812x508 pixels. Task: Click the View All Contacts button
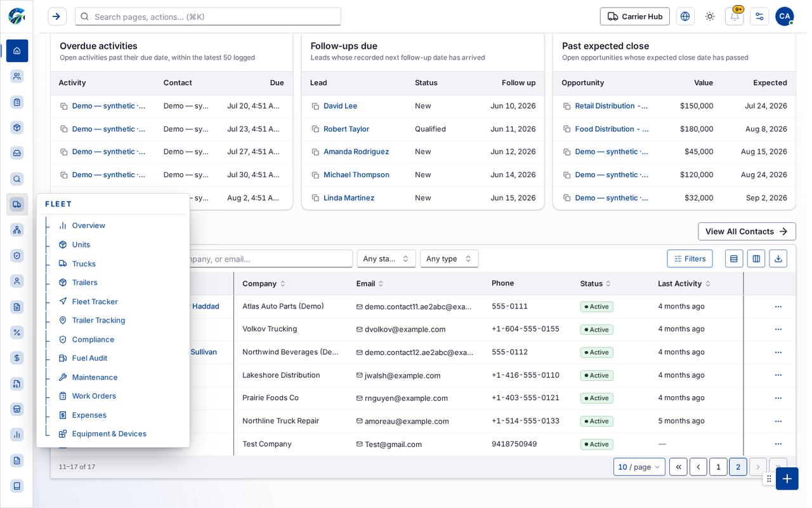(x=747, y=231)
